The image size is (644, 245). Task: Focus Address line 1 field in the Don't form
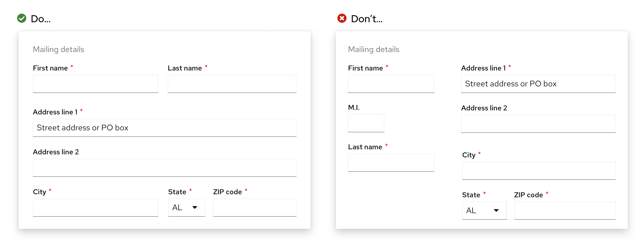pos(538,84)
